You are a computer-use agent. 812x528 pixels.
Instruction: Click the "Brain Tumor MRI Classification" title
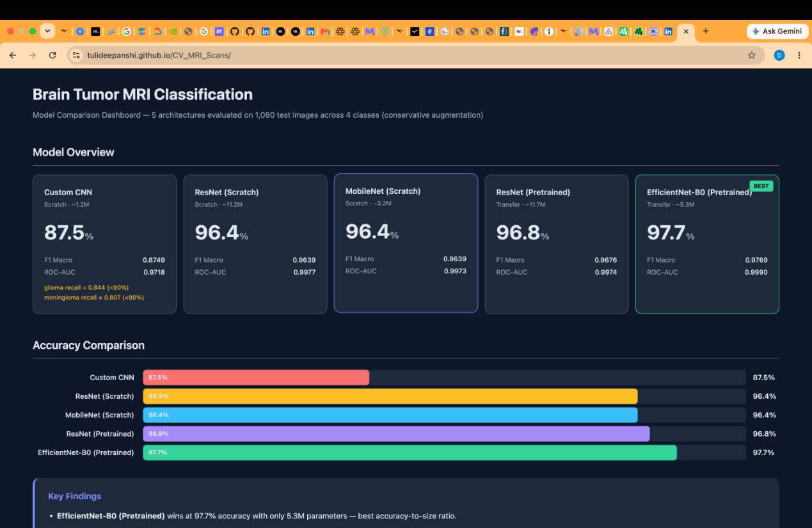pos(143,95)
